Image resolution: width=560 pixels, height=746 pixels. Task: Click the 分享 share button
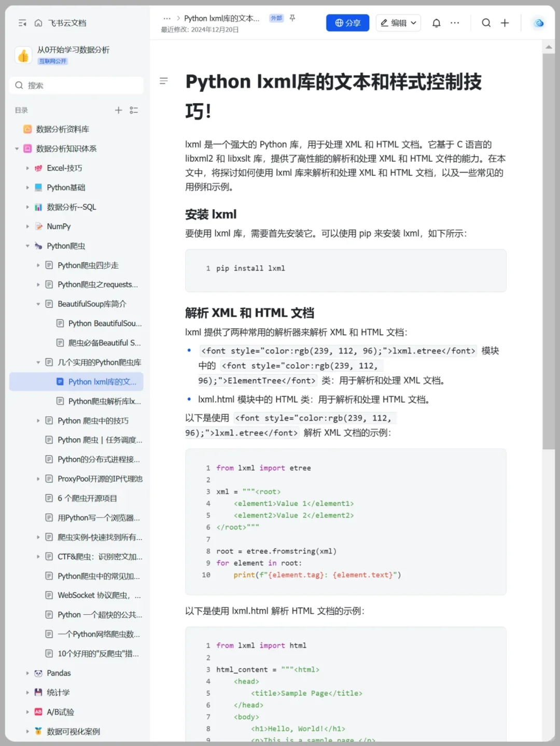[347, 23]
